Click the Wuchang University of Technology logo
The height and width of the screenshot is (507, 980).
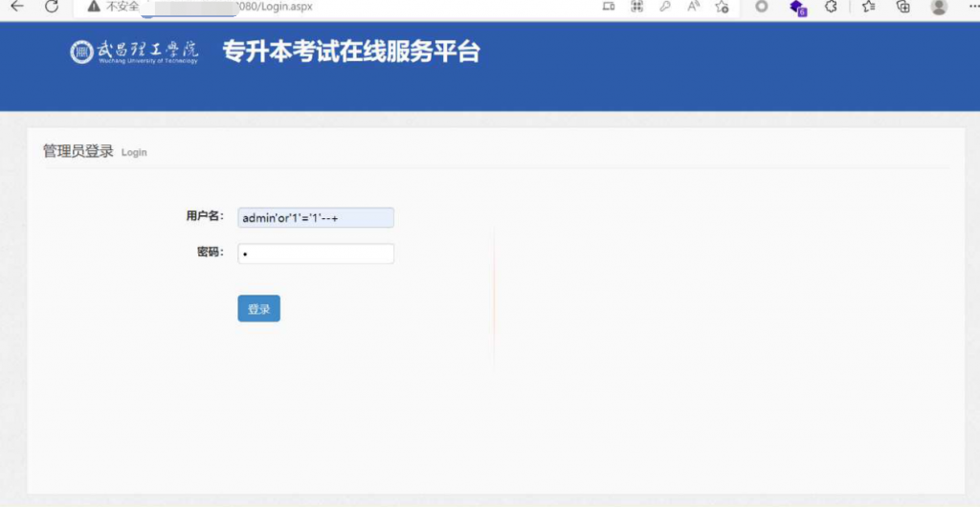pos(134,53)
